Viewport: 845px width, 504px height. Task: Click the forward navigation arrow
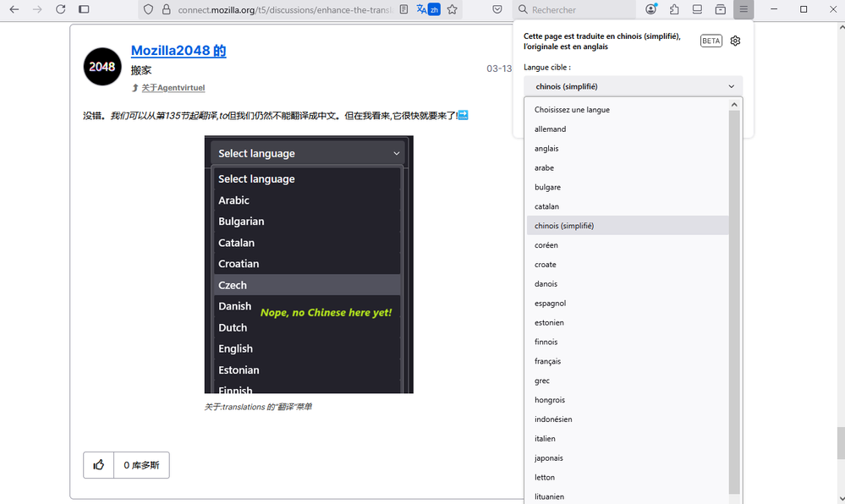37,9
